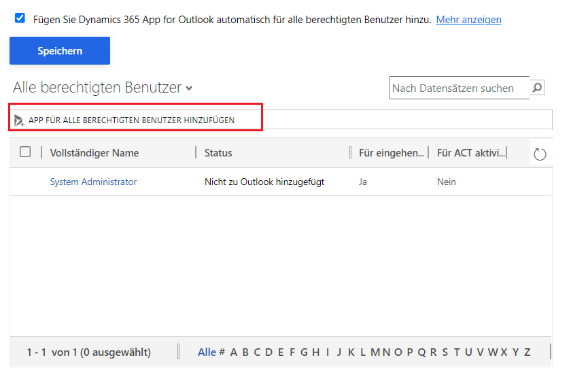Filter records by letter V
588x383 pixels.
[x=480, y=352]
